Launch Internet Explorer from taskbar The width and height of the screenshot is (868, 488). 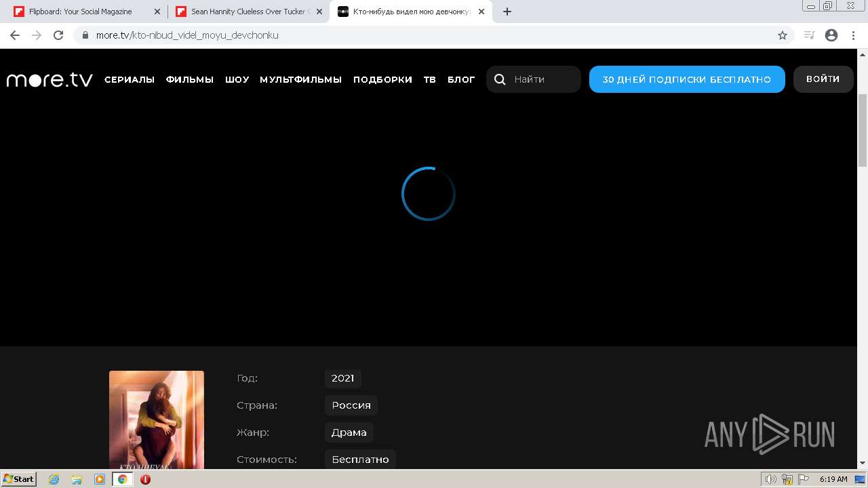pos(54,479)
